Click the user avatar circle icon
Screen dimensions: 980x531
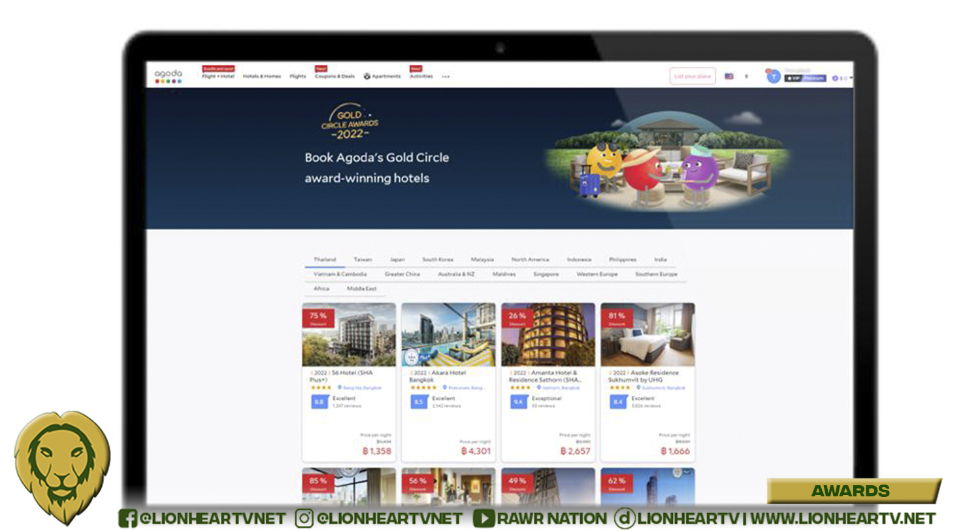pyautogui.click(x=774, y=77)
